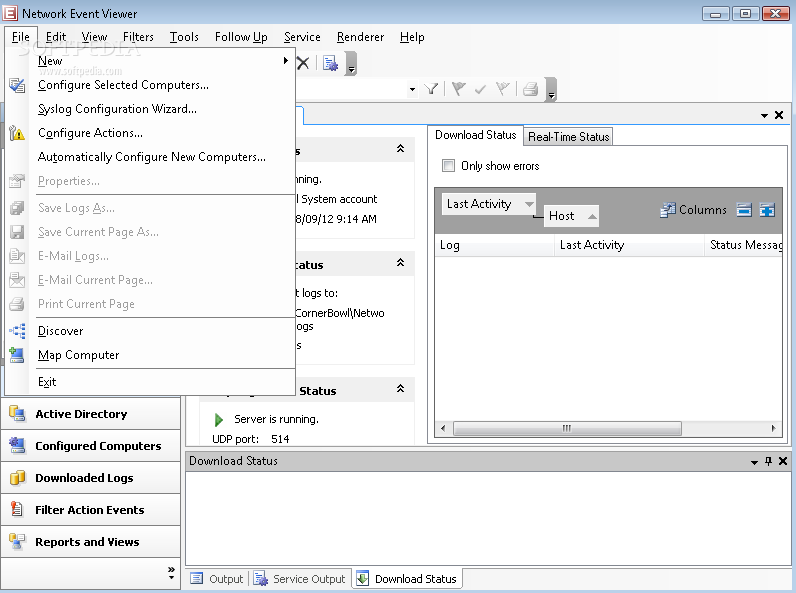Viewport: 796px width, 593px height.
Task: Open the second toolbar overflow options dropdown
Action: pyautogui.click(x=551, y=89)
